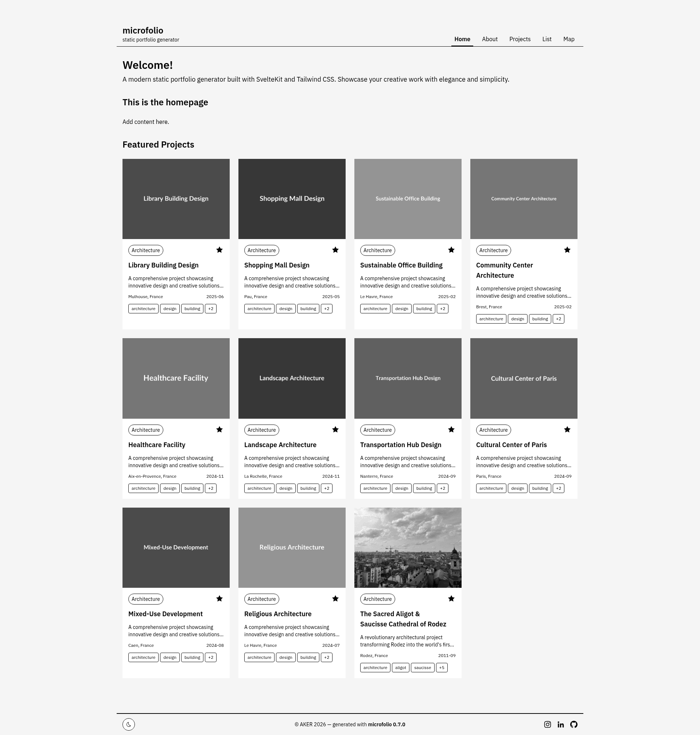Viewport: 700px width, 735px height.
Task: Expand +2 tags on Library Building Design card
Action: [210, 309]
